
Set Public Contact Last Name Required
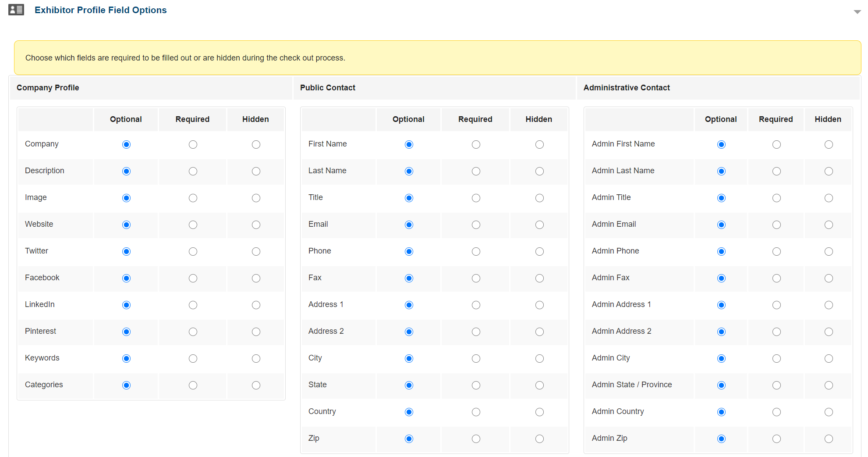point(476,171)
